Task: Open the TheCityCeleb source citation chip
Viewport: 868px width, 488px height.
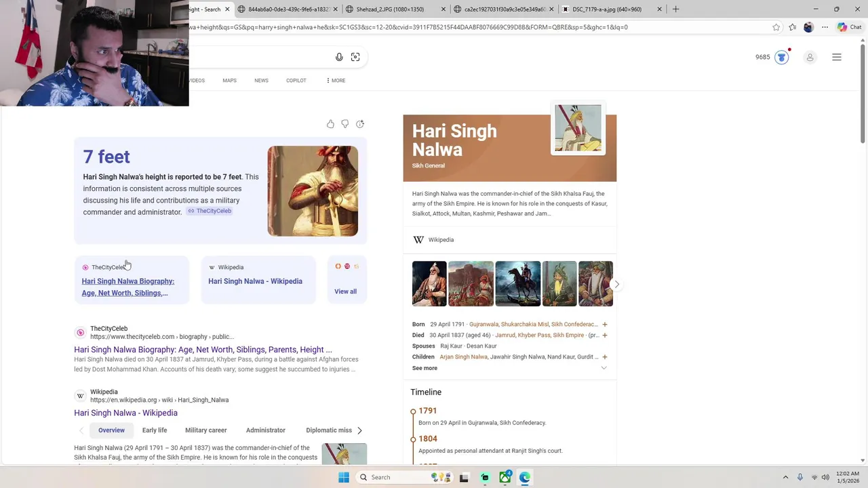Action: (210, 211)
